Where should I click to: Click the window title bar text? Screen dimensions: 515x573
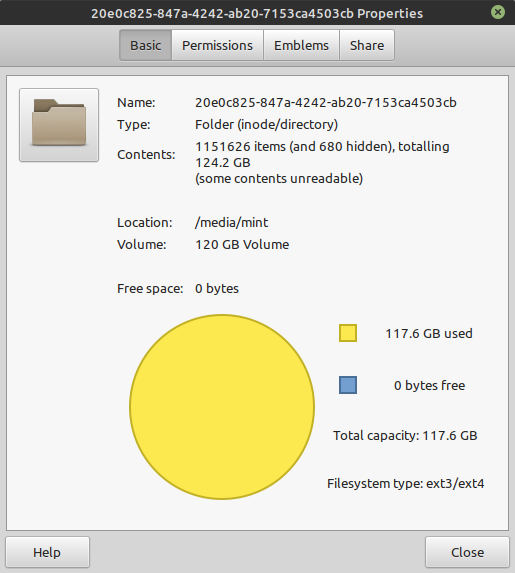[257, 14]
